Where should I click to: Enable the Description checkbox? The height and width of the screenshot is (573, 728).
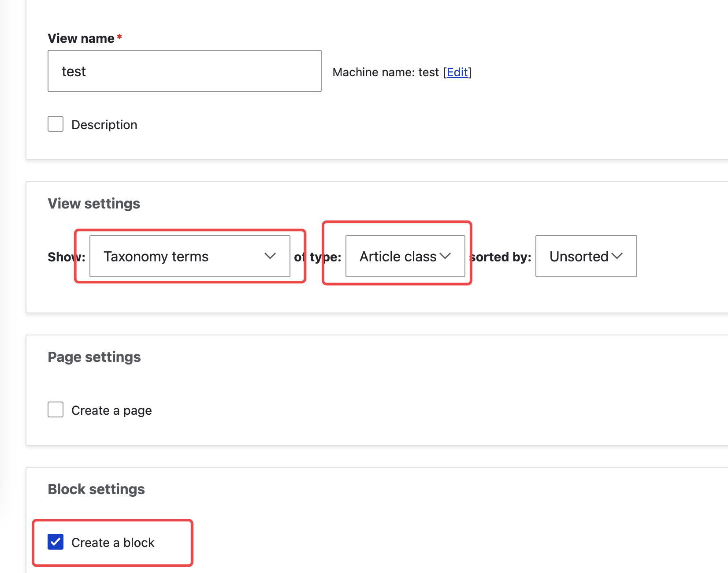pos(56,124)
